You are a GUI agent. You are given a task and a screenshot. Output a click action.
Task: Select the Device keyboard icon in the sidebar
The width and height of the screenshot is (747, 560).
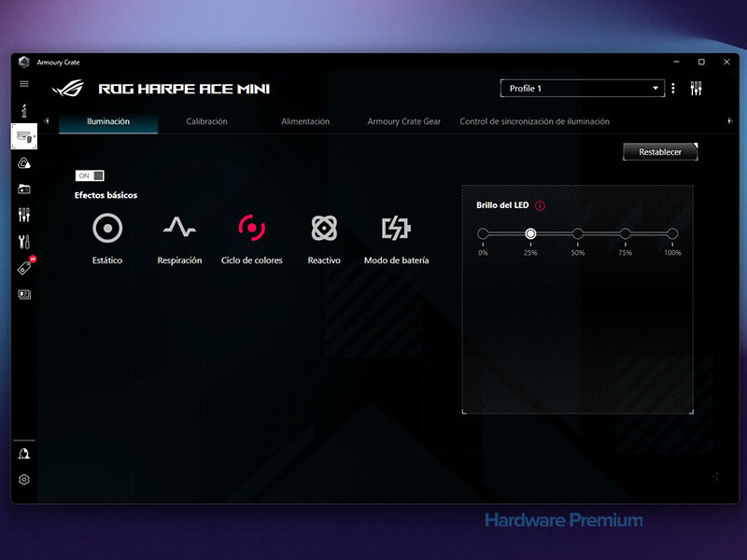(24, 136)
